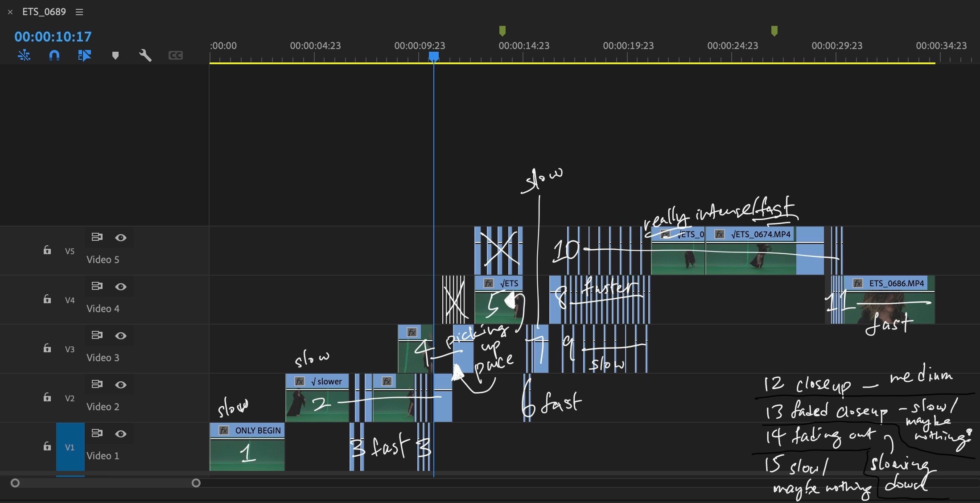Hide Video 5 track output
This screenshot has width=980, height=503.
(121, 238)
